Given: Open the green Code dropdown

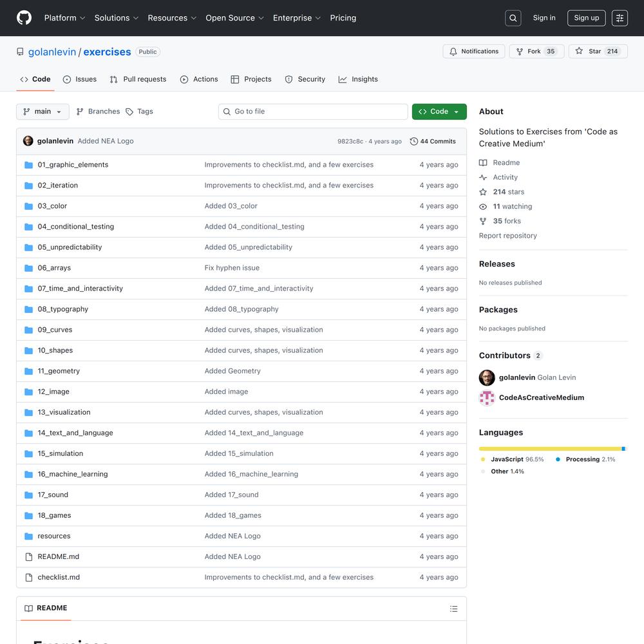Looking at the screenshot, I should pyautogui.click(x=439, y=111).
